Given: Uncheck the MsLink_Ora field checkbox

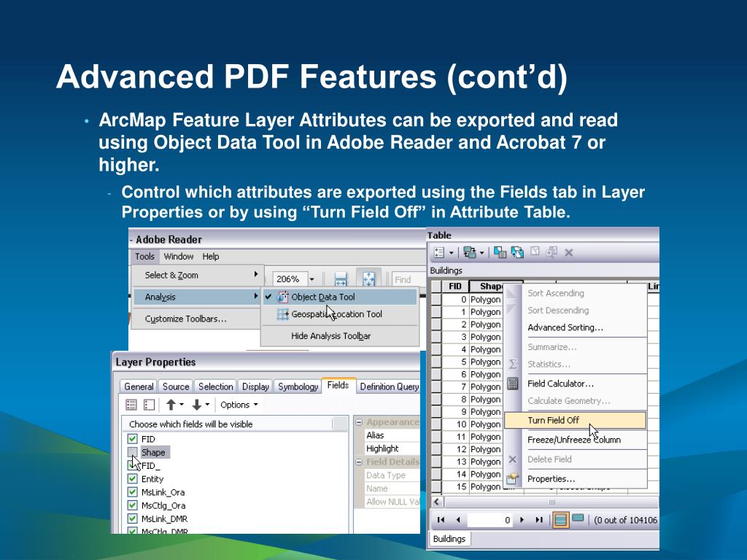Looking at the screenshot, I should pyautogui.click(x=133, y=492).
